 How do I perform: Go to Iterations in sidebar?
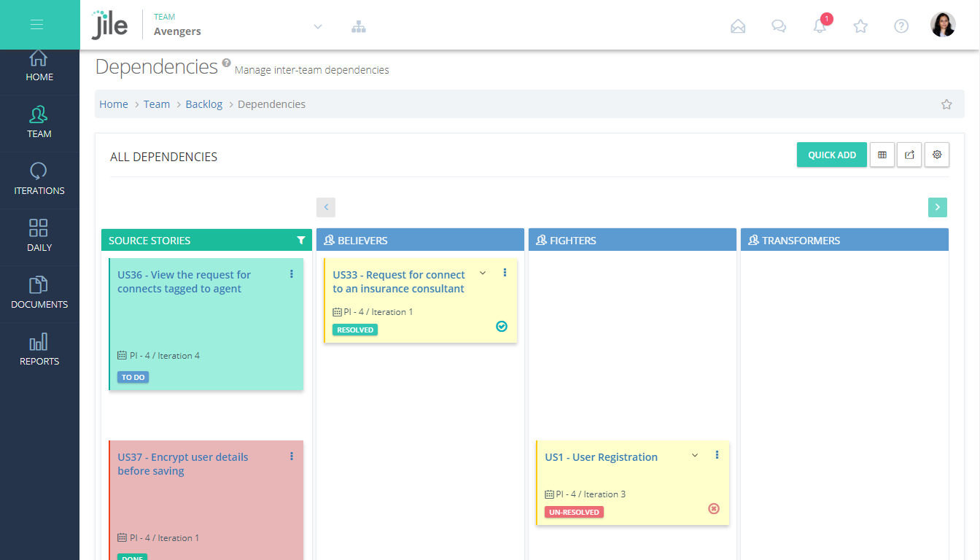coord(39,180)
